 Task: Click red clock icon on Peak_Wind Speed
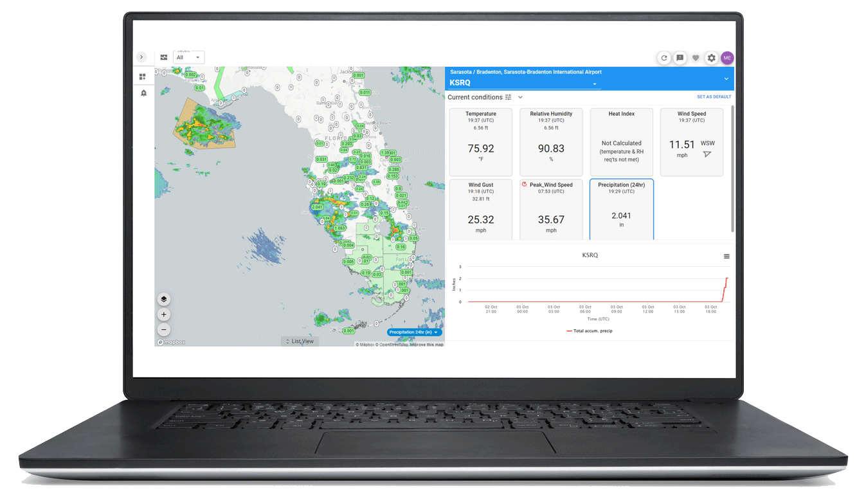click(525, 184)
